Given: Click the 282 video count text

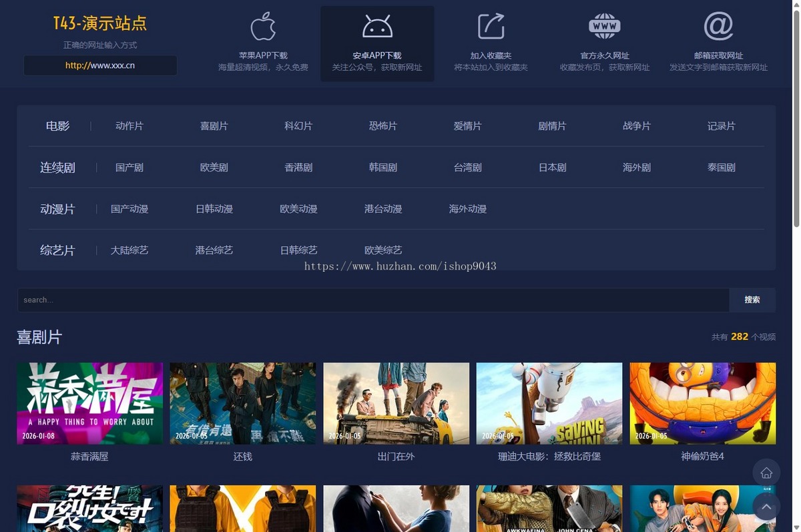Looking at the screenshot, I should 740,336.
